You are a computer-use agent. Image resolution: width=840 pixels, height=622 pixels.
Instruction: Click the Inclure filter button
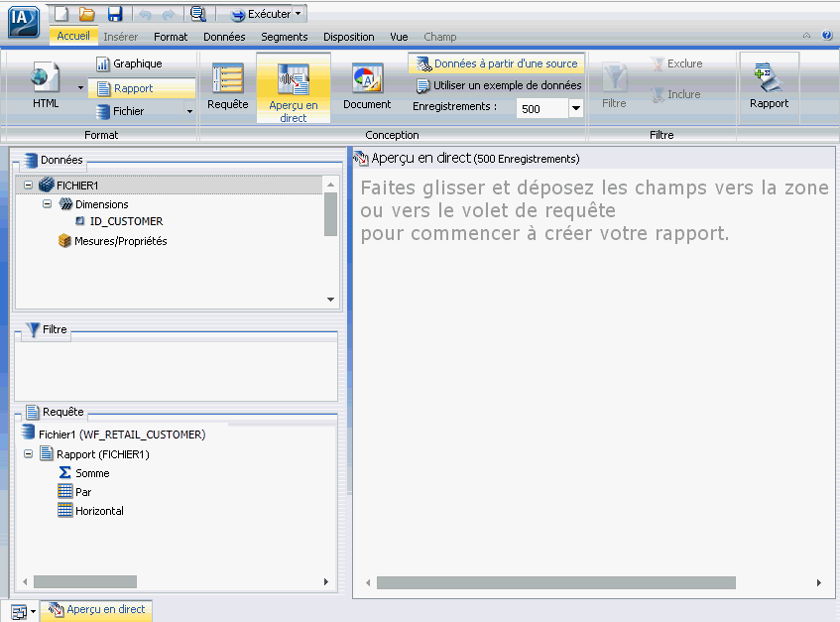[675, 95]
